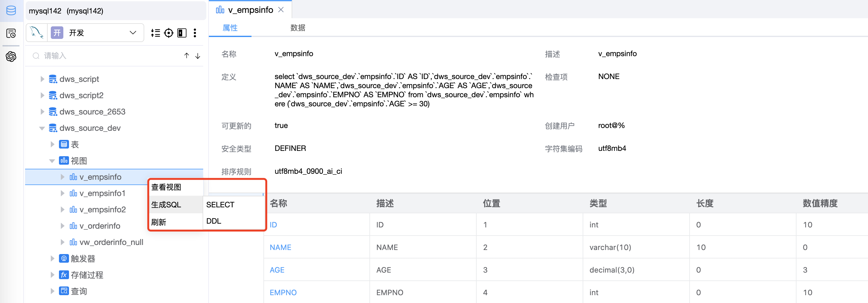Expand the dws_script database node
The width and height of the screenshot is (868, 303).
point(42,79)
